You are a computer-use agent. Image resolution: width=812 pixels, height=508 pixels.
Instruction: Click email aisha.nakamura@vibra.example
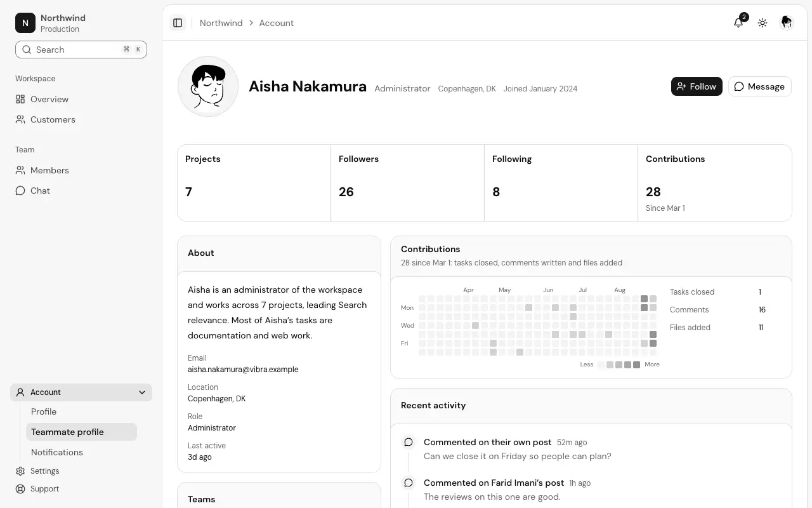coord(243,370)
